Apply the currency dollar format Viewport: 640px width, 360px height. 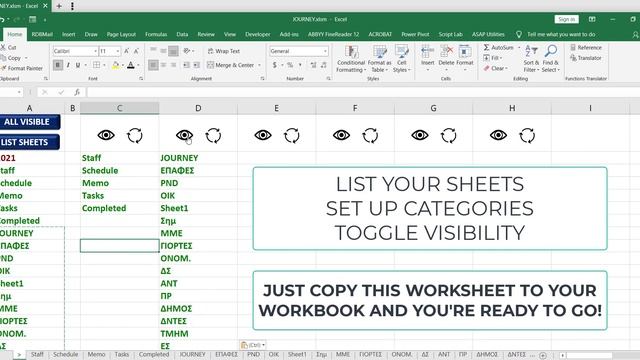coord(275,65)
